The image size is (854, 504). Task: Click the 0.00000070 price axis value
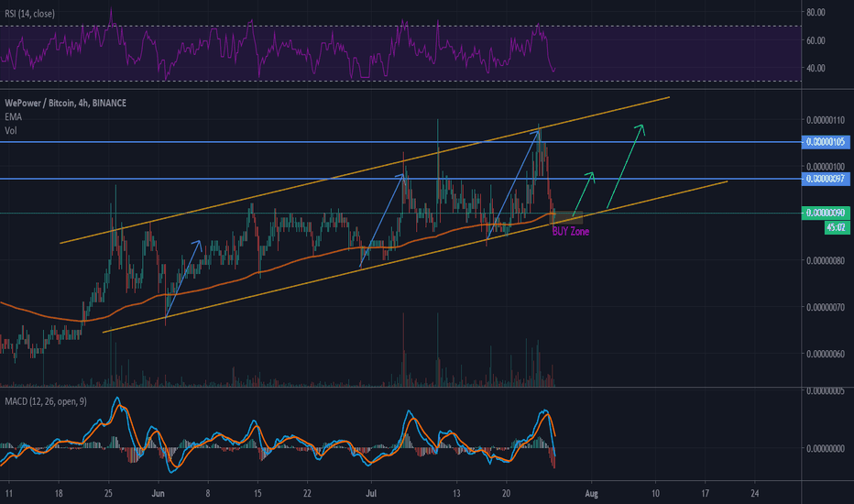(x=826, y=307)
